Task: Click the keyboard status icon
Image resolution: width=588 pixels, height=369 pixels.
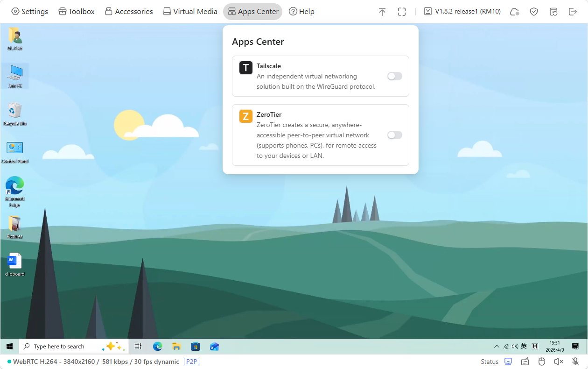Action: point(525,362)
